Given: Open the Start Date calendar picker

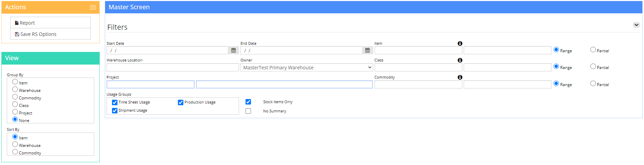Looking at the screenshot, I should click(234, 50).
